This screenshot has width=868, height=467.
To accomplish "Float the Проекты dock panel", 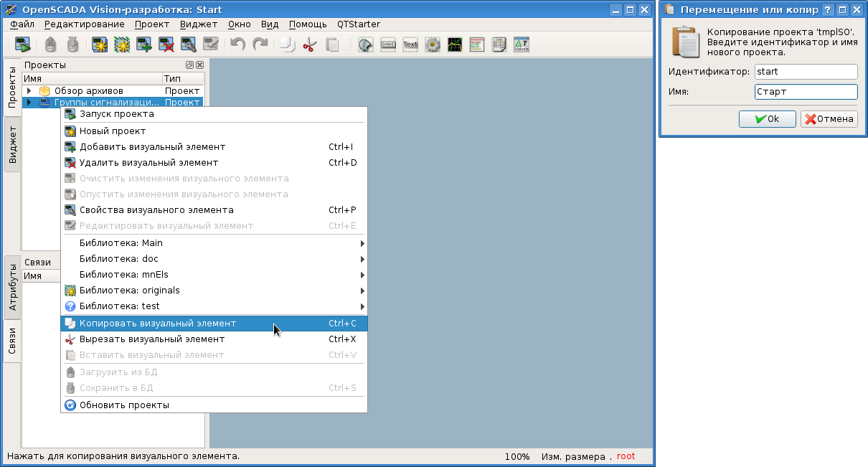I will (x=190, y=65).
